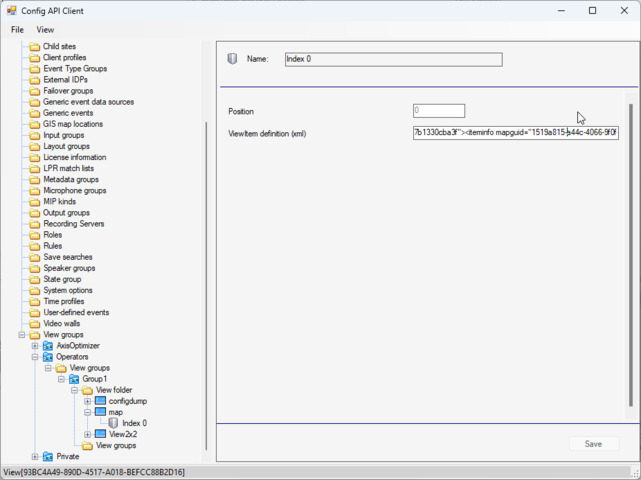Viewport: 641px width, 480px height.
Task: Click the AxisOptimizer group icon
Action: click(x=47, y=346)
